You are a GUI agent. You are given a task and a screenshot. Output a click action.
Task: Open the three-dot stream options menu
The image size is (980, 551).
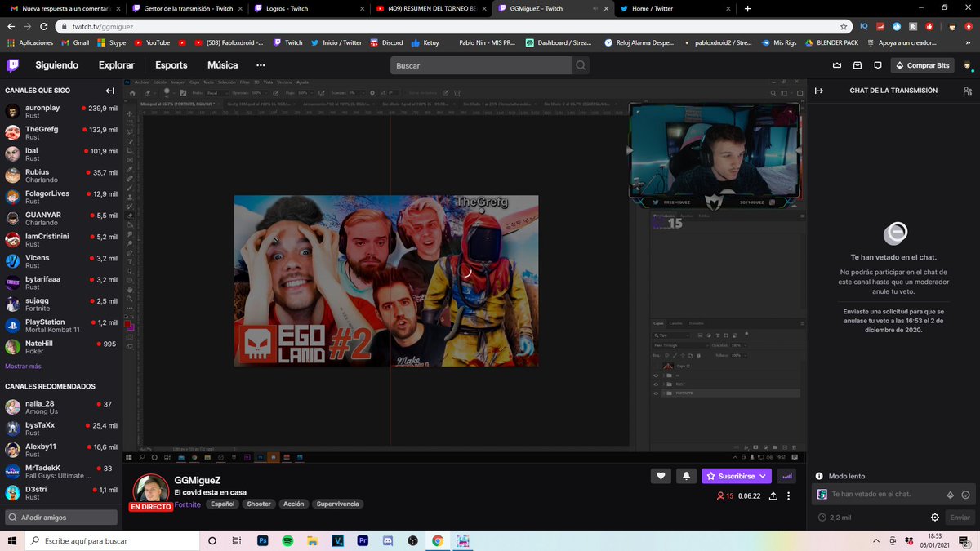[789, 495]
